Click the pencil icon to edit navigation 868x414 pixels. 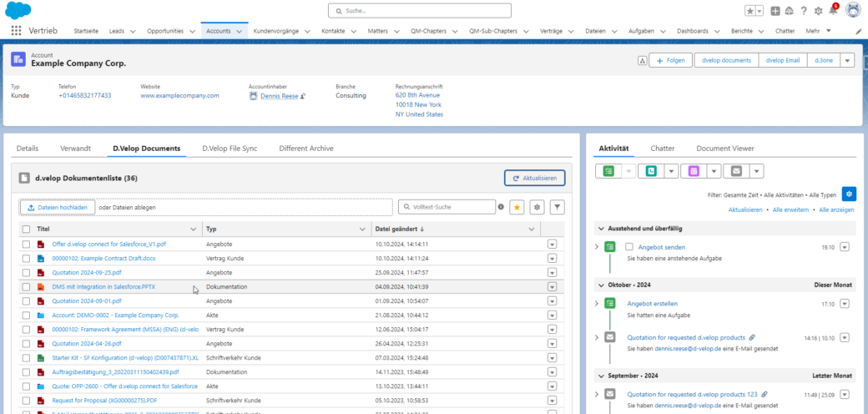(859, 31)
